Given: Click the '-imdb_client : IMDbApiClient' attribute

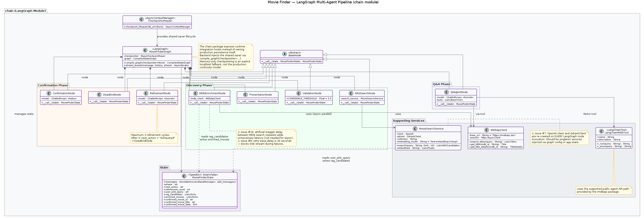Looking at the screenshot, I should coord(205,98).
